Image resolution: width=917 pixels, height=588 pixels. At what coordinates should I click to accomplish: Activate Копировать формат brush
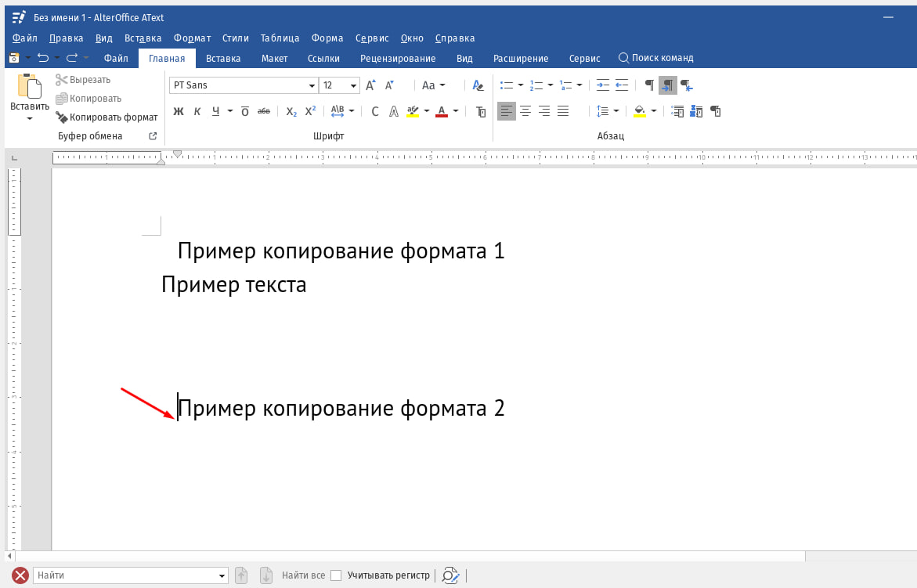pos(107,117)
